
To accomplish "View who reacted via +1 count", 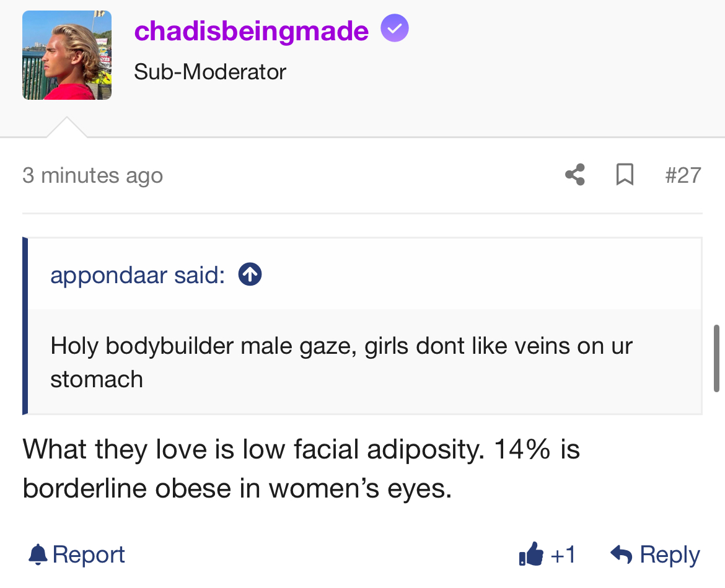I will coord(563,554).
